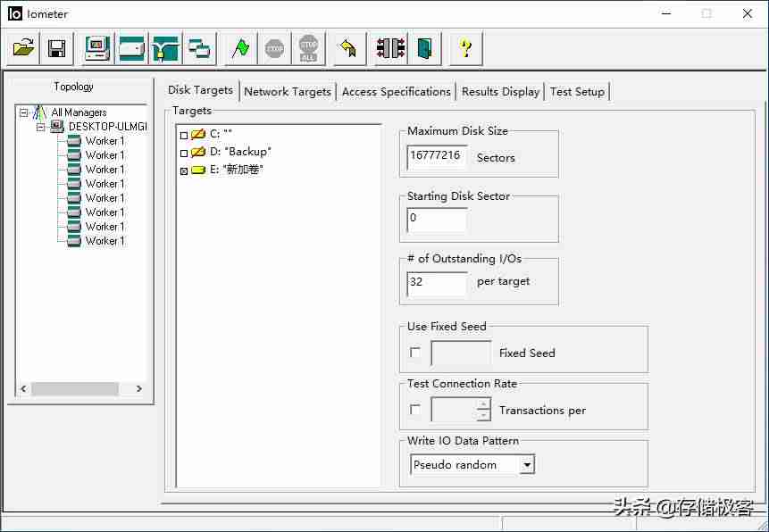This screenshot has width=769, height=532.
Task: Switch to the Network Targets tab
Action: point(288,92)
